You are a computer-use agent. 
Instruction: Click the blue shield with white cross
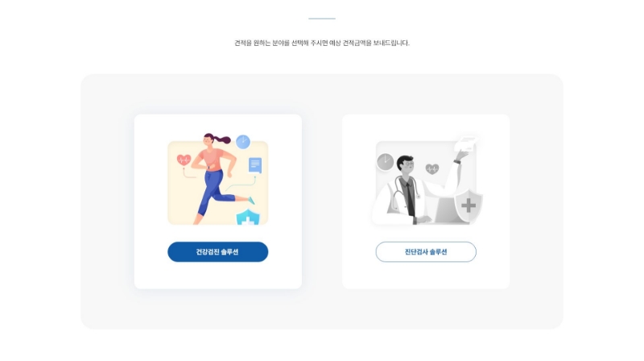tap(248, 217)
